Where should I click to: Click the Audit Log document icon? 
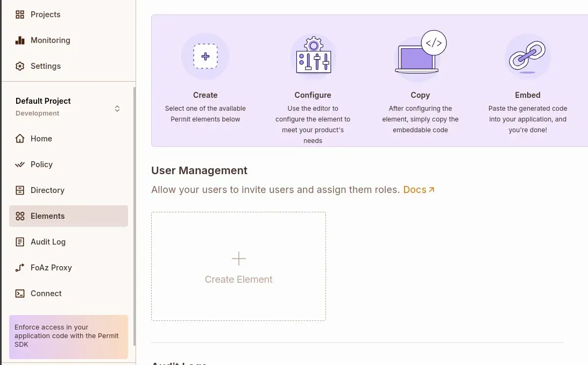(x=20, y=242)
